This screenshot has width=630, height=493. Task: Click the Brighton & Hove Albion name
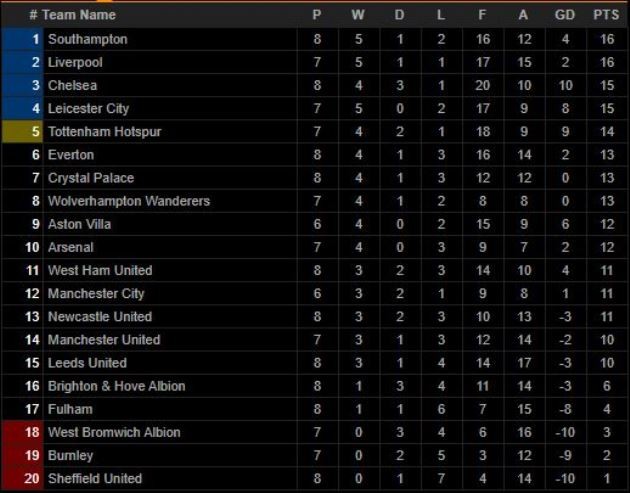116,386
